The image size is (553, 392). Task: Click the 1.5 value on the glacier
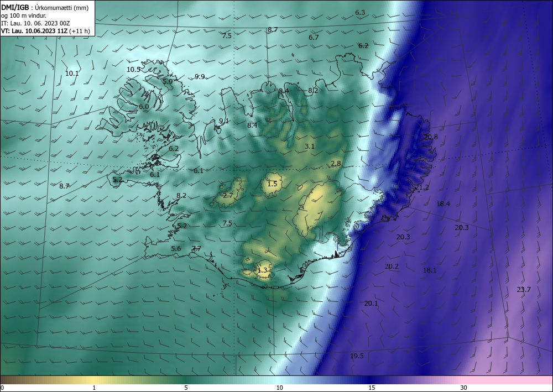(x=272, y=184)
